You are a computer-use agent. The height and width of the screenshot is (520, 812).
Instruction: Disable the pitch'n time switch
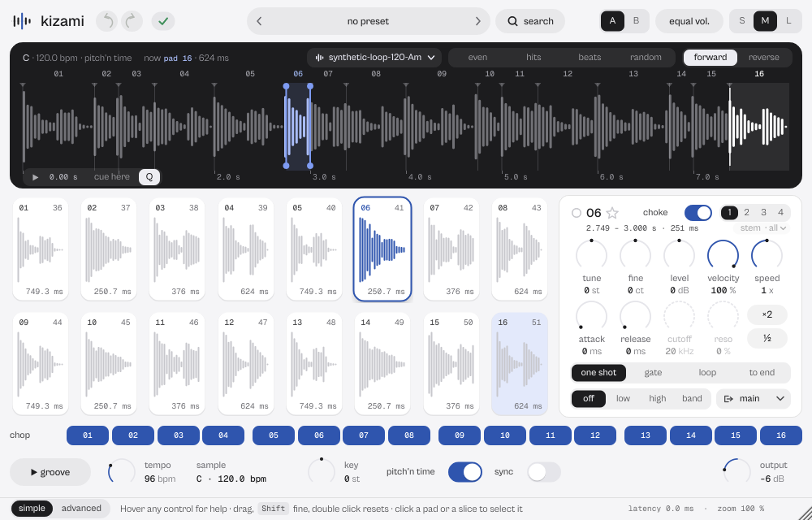click(465, 472)
